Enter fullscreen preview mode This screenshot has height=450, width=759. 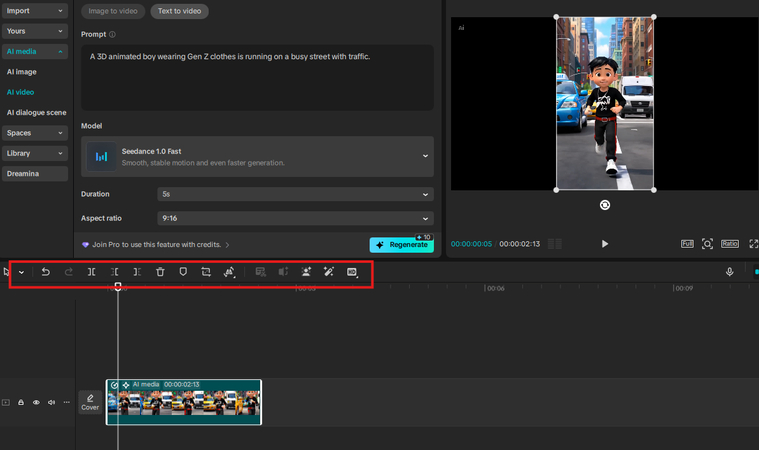(x=753, y=244)
